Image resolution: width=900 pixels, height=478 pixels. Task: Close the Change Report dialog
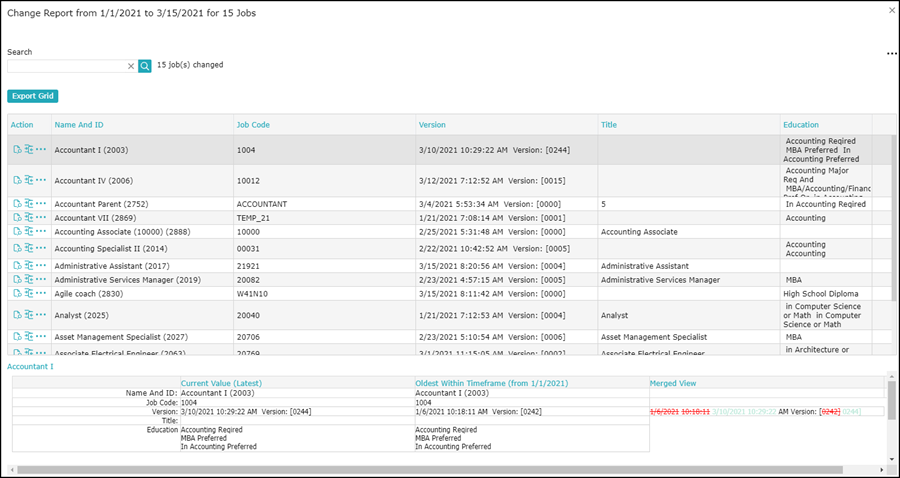tap(892, 10)
